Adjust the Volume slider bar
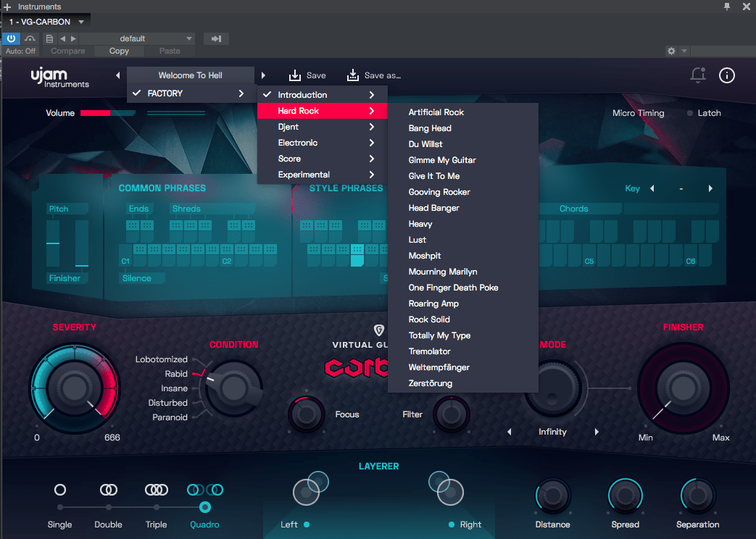The image size is (756, 539). click(x=108, y=113)
